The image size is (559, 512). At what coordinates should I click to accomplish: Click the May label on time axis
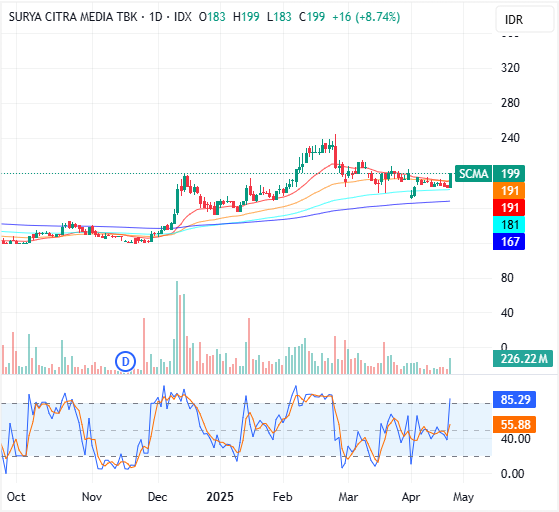463,497
